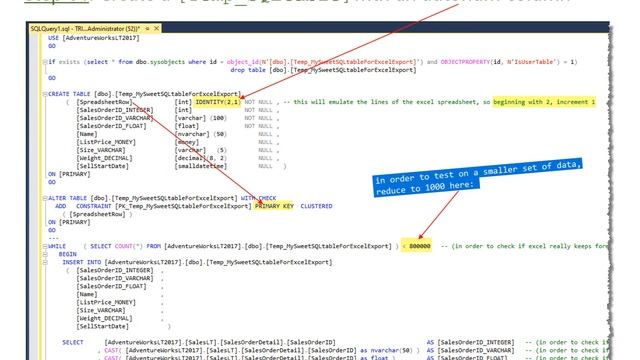Screen dimensions: 640x360
Task: Click the 'ALTER TABLE' keywords
Action: tap(67, 198)
